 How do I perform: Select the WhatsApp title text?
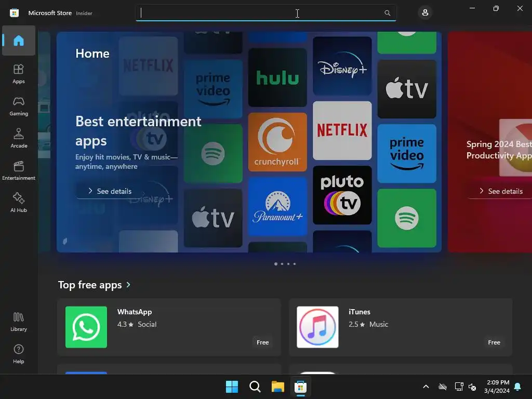tap(135, 312)
